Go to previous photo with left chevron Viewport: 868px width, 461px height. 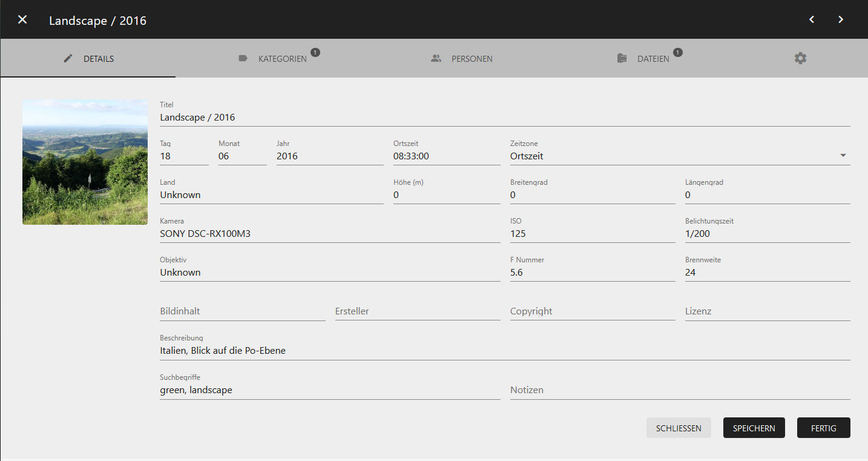point(812,19)
